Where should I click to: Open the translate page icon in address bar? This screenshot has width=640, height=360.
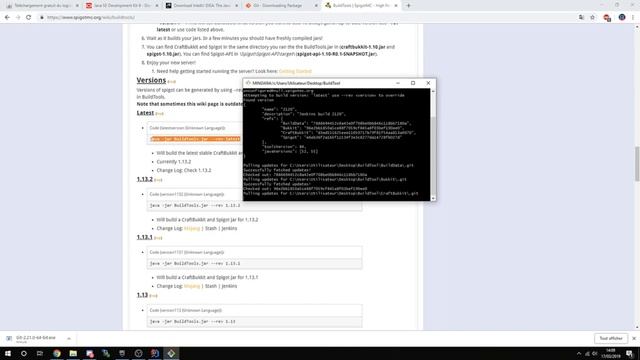pos(581,18)
